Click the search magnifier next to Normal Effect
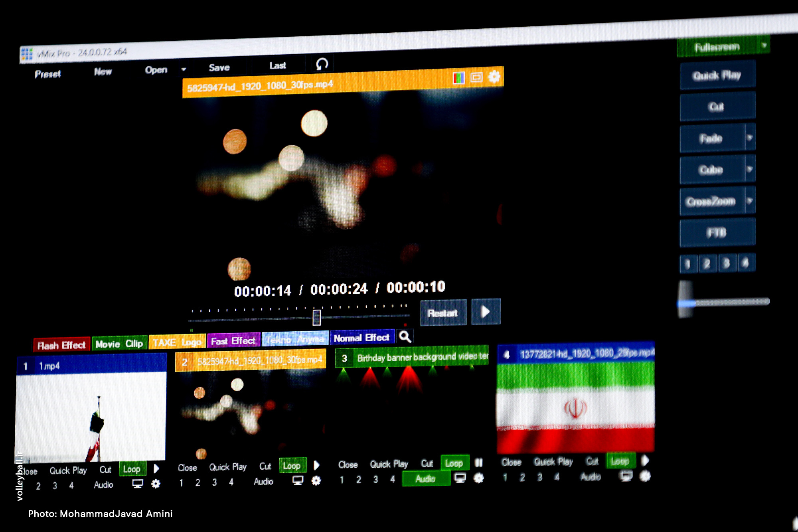Image resolution: width=798 pixels, height=532 pixels. pyautogui.click(x=405, y=337)
